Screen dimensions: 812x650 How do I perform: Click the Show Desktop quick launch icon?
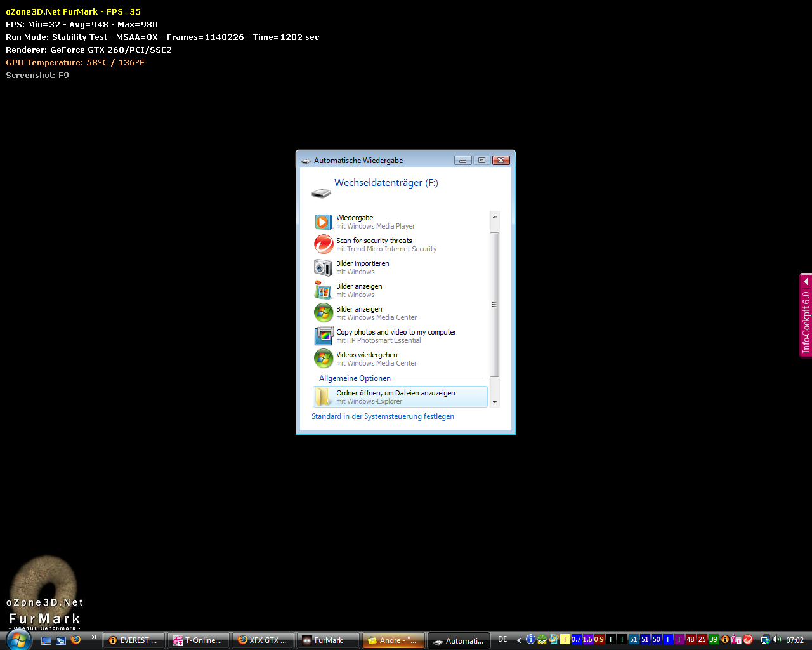46,640
